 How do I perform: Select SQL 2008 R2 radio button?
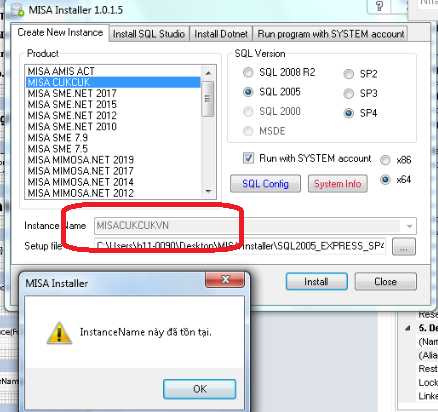248,72
